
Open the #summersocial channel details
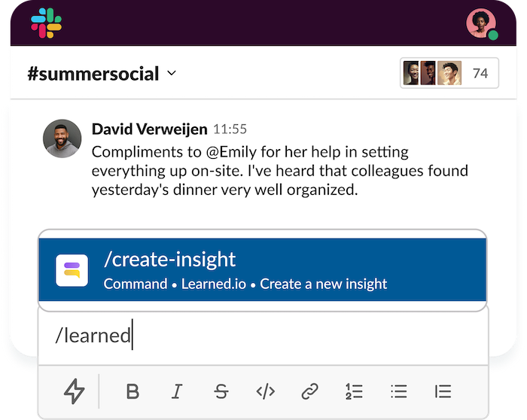pyautogui.click(x=93, y=74)
